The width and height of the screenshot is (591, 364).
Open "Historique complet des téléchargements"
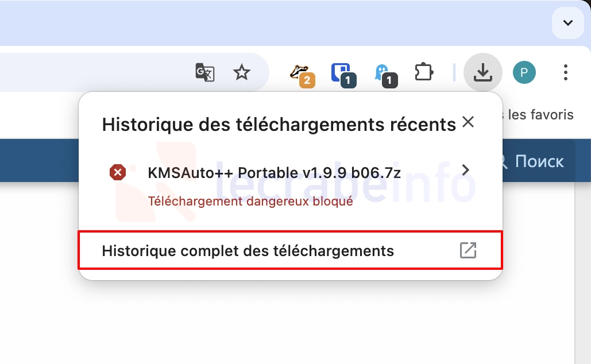[x=248, y=250]
